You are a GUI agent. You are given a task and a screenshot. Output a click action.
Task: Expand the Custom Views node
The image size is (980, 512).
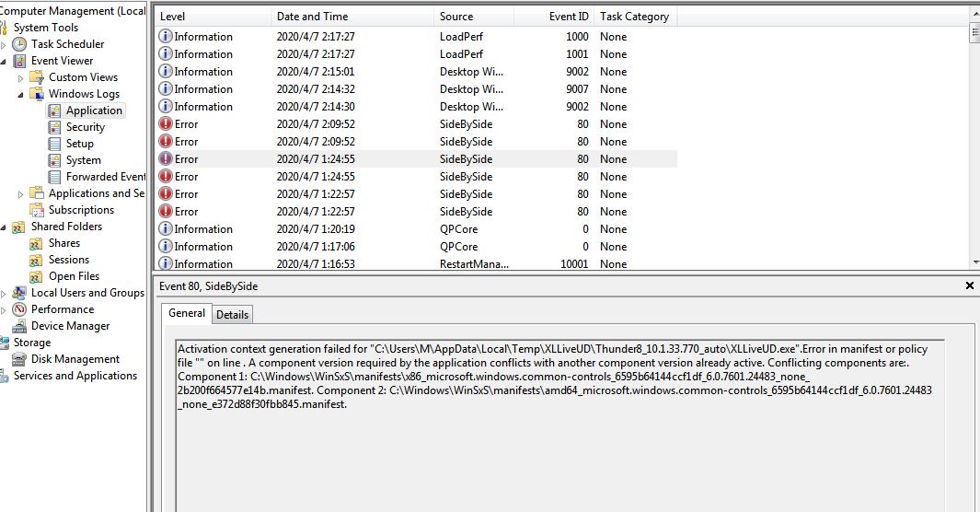pyautogui.click(x=20, y=78)
